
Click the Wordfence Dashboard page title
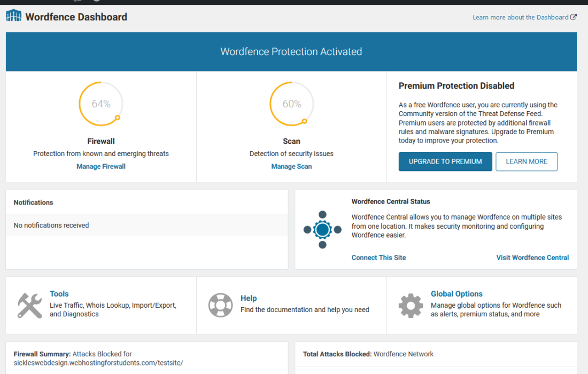(76, 17)
